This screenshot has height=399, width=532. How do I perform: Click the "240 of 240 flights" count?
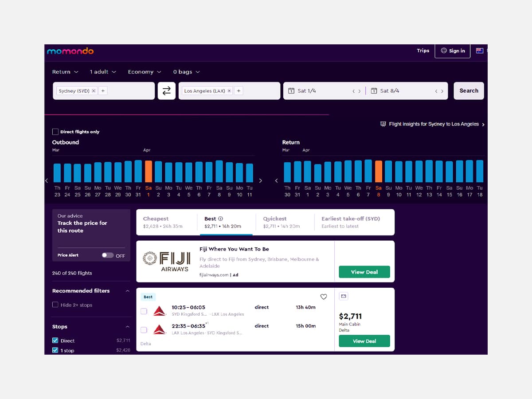[72, 273]
